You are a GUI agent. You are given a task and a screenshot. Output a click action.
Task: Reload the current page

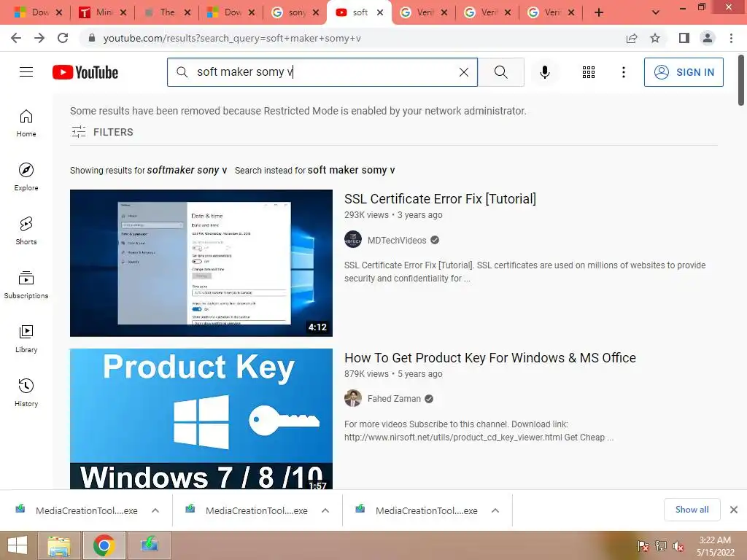point(63,38)
